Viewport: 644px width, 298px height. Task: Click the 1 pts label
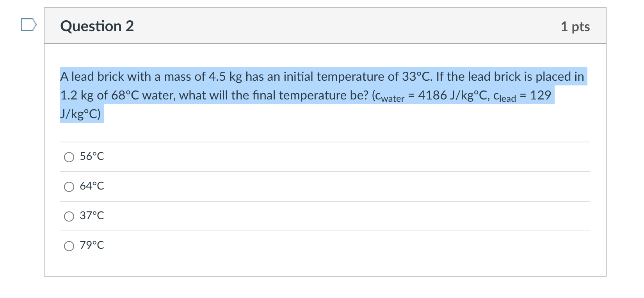(576, 27)
